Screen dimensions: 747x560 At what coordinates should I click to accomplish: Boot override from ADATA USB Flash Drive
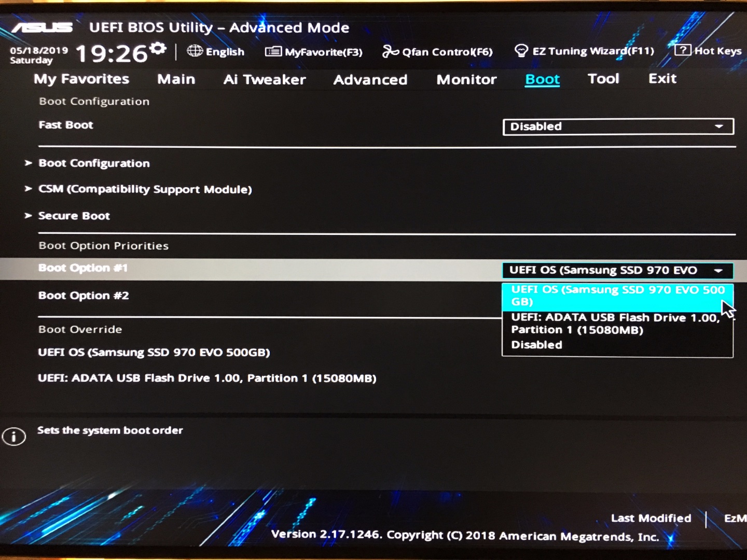[207, 378]
